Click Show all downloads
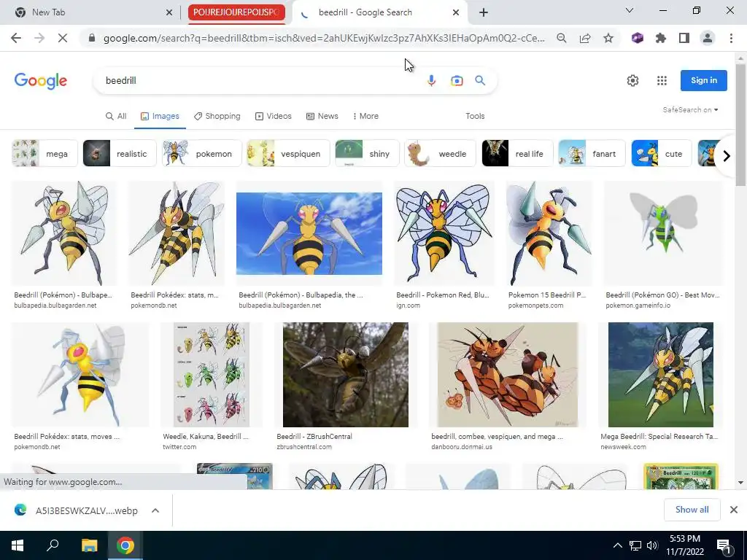This screenshot has width=747, height=560. (692, 510)
